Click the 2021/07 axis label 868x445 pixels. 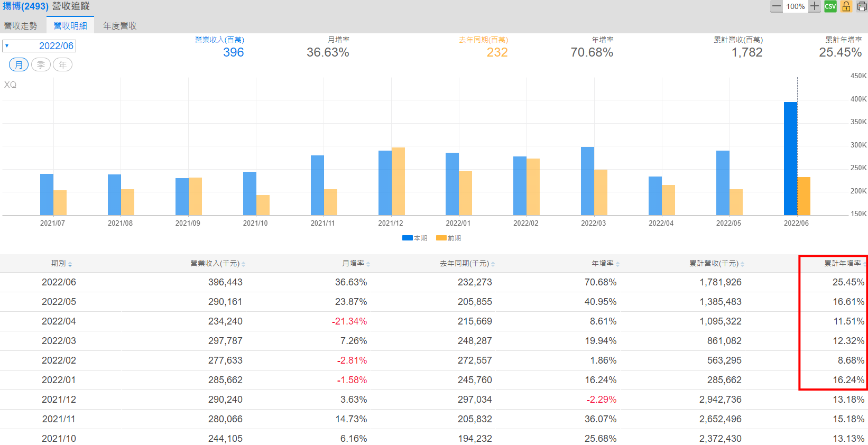53,223
